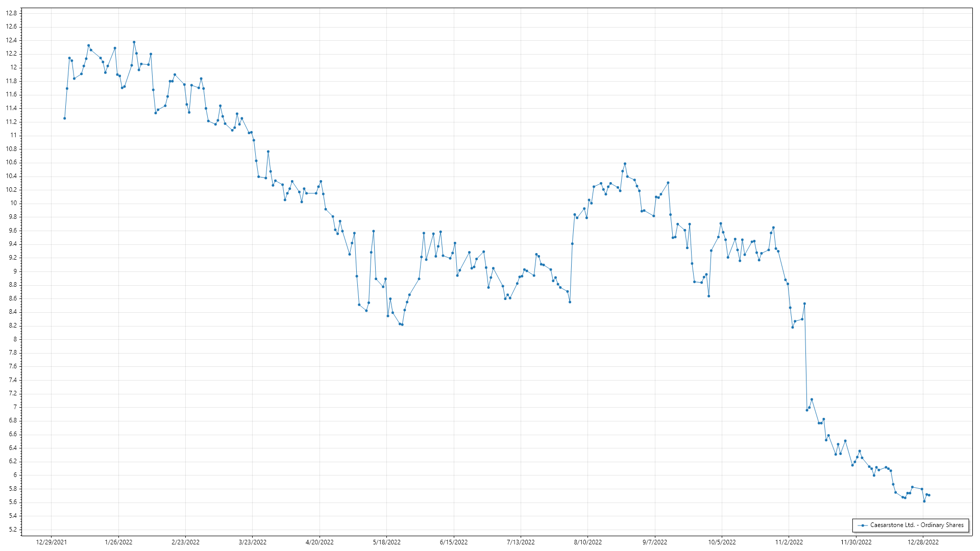Viewport: 980px width, 551px height.
Task: Click the 6/15/2022 x-axis date label
Action: pos(454,542)
